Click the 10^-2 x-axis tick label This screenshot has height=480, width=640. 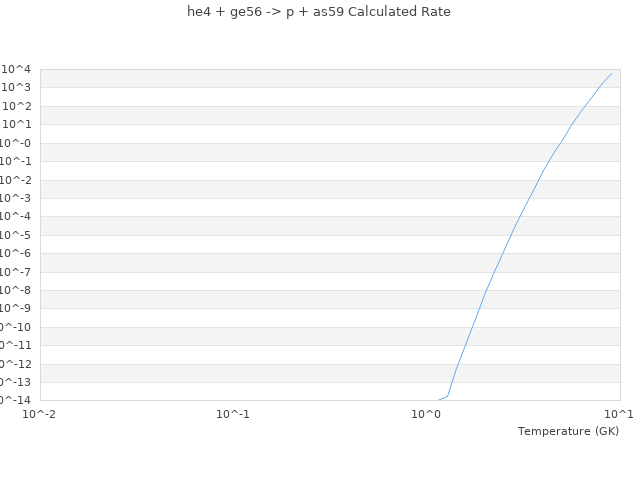(40, 413)
